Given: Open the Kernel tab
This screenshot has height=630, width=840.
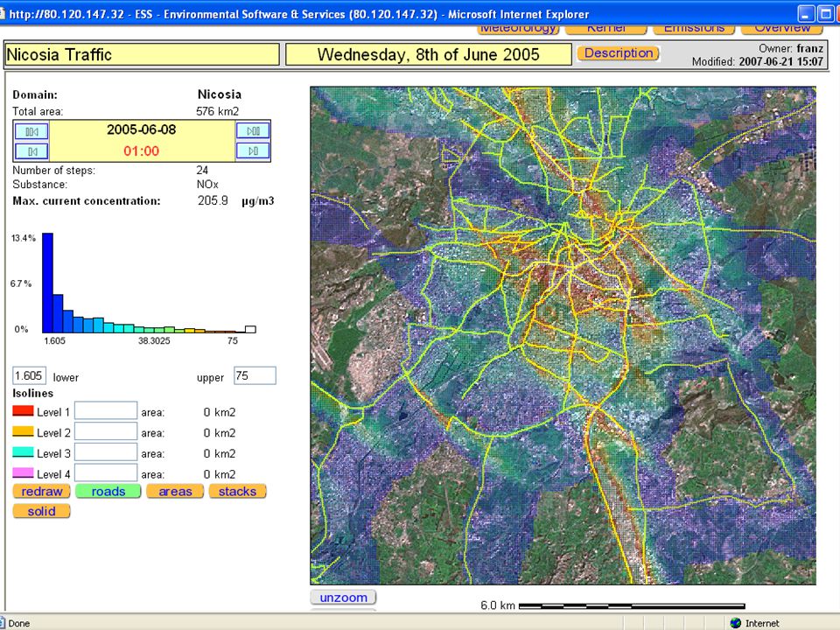Looking at the screenshot, I should [605, 29].
